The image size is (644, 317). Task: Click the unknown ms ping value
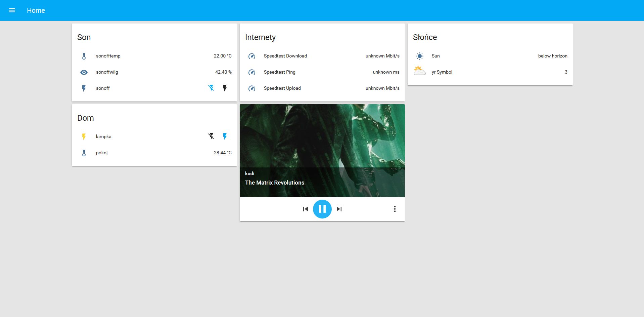(386, 72)
